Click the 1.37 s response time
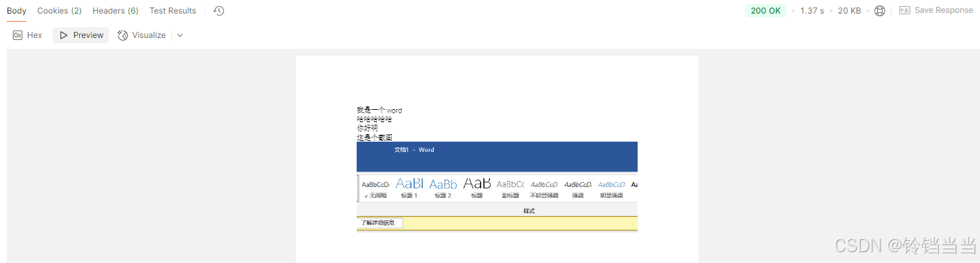 tap(812, 11)
